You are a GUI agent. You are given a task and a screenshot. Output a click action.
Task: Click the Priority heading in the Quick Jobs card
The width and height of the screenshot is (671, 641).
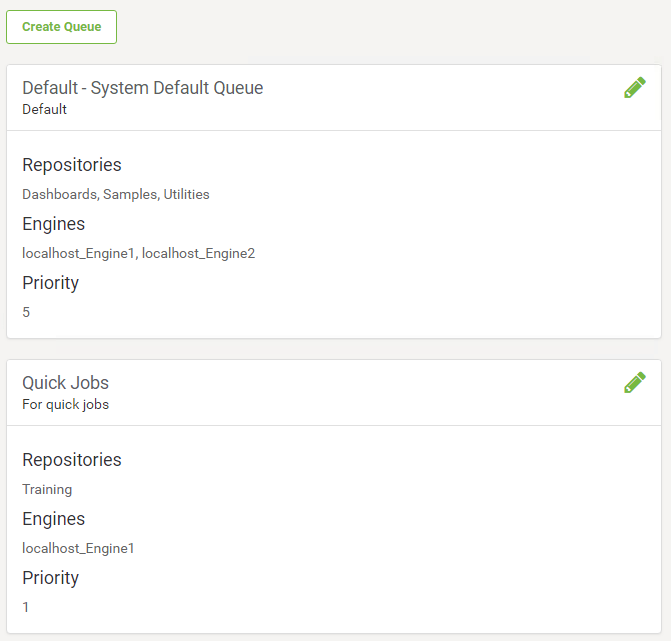[x=50, y=578]
